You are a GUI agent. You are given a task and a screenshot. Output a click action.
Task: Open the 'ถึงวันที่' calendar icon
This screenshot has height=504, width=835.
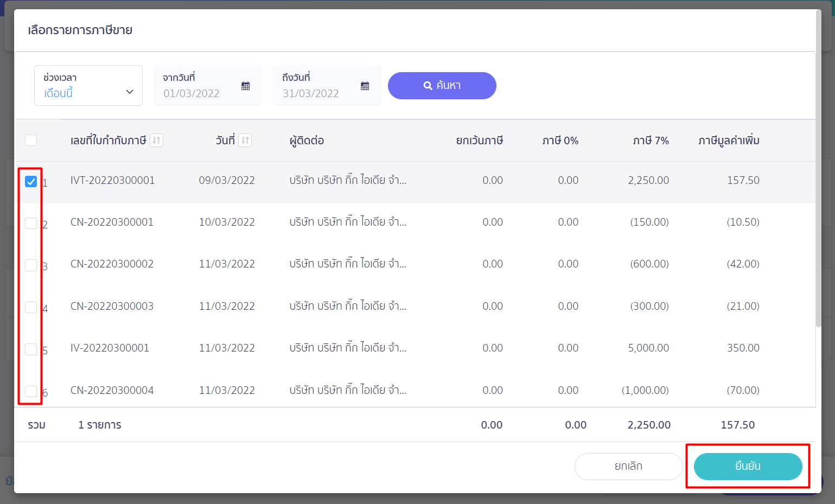(365, 86)
